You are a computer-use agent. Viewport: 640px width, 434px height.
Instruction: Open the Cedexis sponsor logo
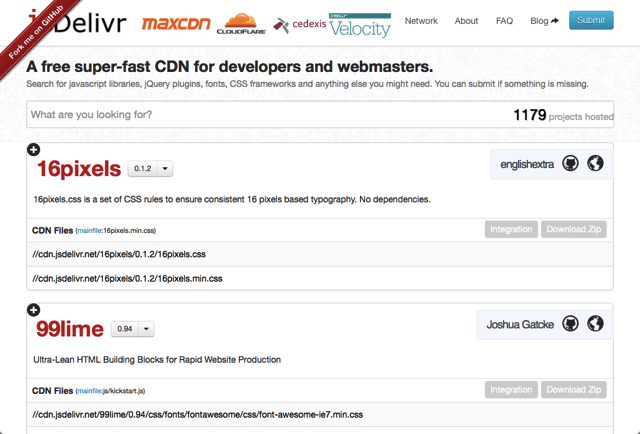(x=300, y=24)
